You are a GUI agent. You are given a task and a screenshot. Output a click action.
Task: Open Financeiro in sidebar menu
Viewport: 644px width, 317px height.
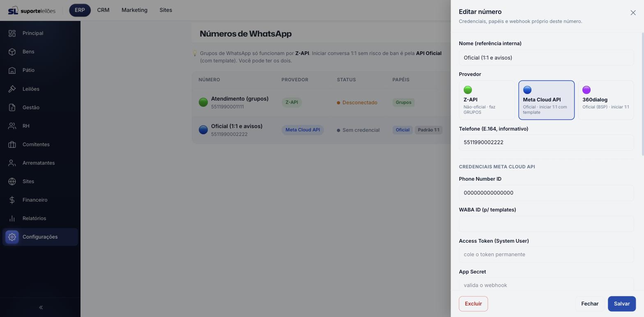pyautogui.click(x=40, y=200)
